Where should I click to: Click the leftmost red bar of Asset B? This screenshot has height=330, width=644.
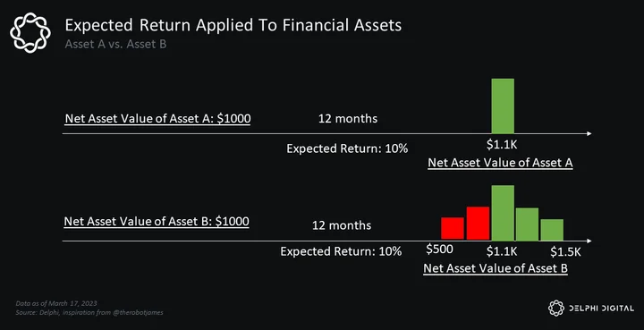point(453,229)
